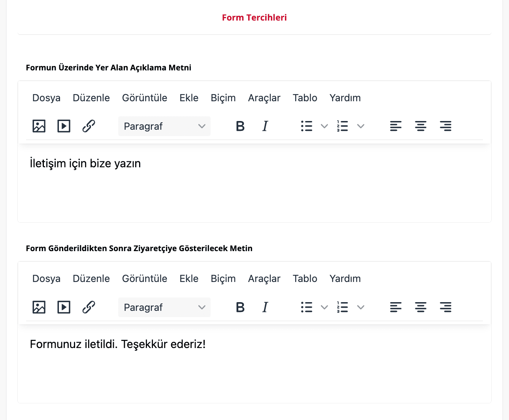Toggle bold formatting in top editor
This screenshot has height=420, width=509.
(240, 126)
